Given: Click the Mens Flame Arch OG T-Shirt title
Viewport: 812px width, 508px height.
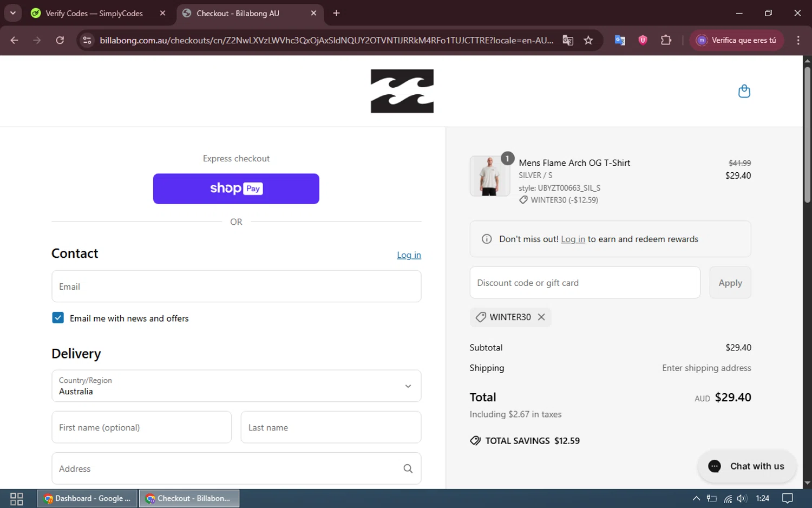Looking at the screenshot, I should pyautogui.click(x=574, y=162).
